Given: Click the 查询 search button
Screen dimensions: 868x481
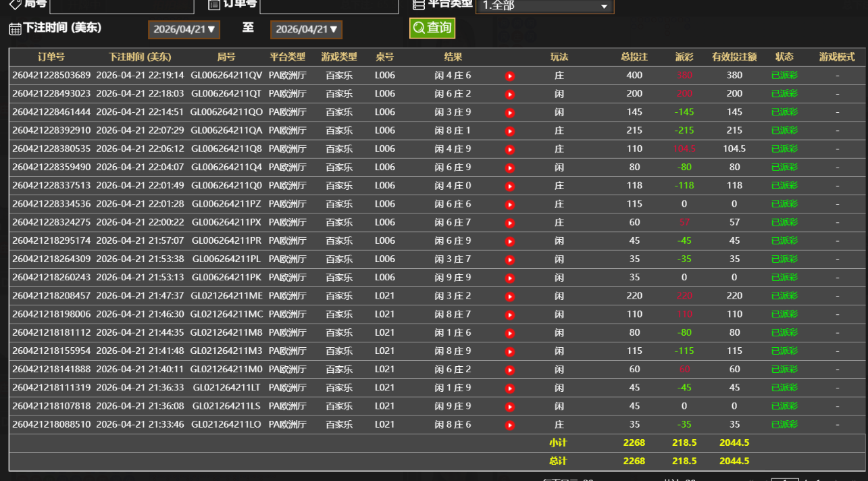Looking at the screenshot, I should click(x=432, y=28).
